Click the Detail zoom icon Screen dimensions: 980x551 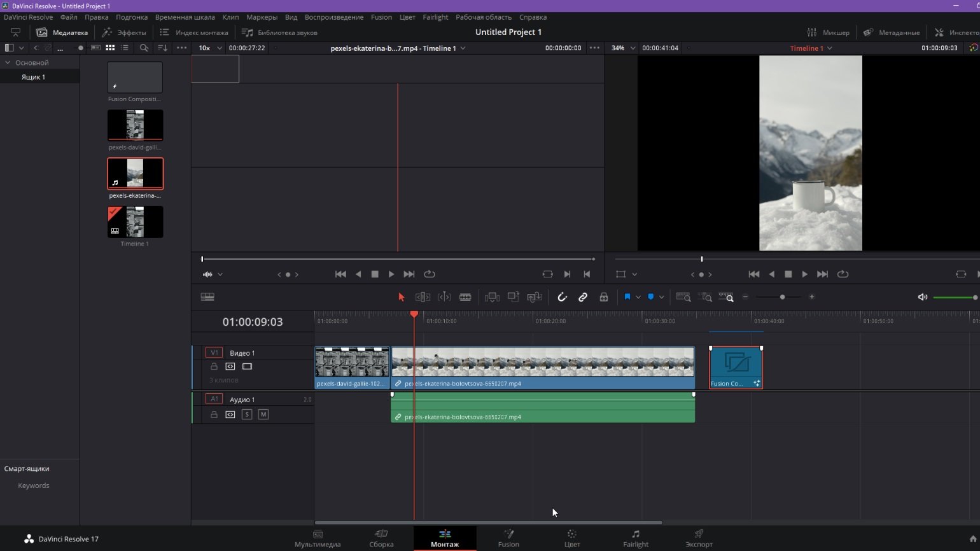pos(705,297)
